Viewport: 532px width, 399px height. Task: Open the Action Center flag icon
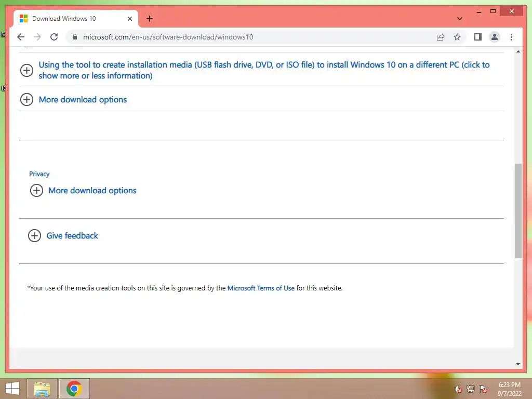483,389
